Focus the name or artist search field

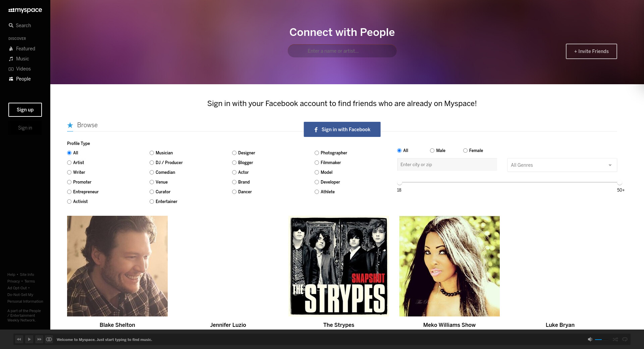[x=342, y=51]
